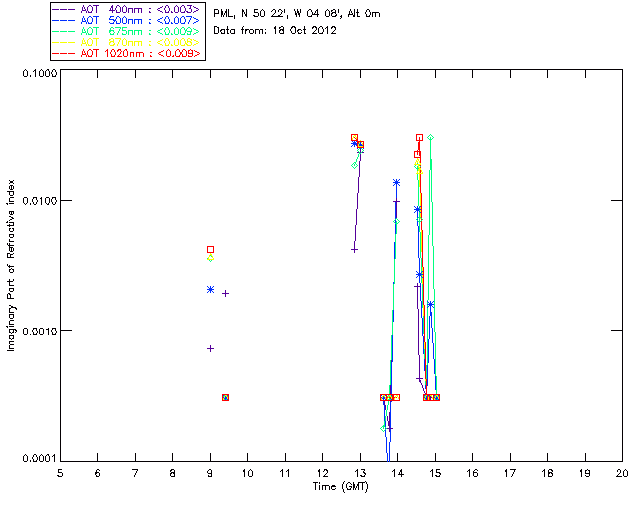640x512 pixels.
Task: Click the isolated red square marker near 9.4
Action: (x=225, y=397)
